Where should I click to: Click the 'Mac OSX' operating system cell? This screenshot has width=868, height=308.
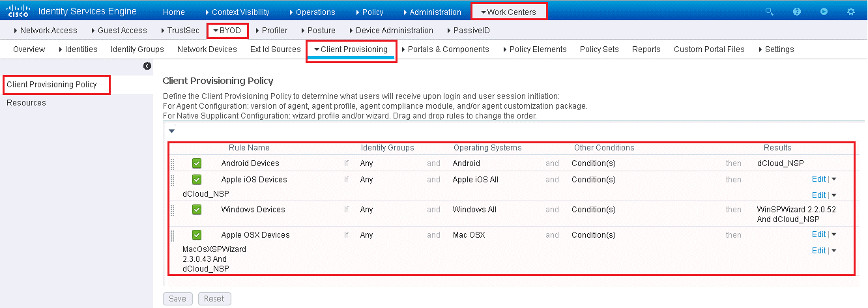[469, 235]
